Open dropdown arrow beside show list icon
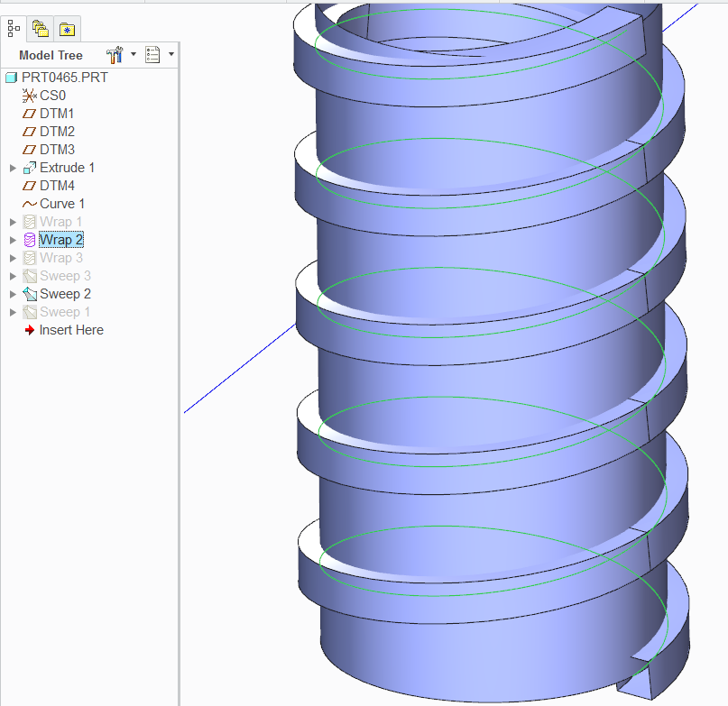The width and height of the screenshot is (728, 706). pos(171,54)
